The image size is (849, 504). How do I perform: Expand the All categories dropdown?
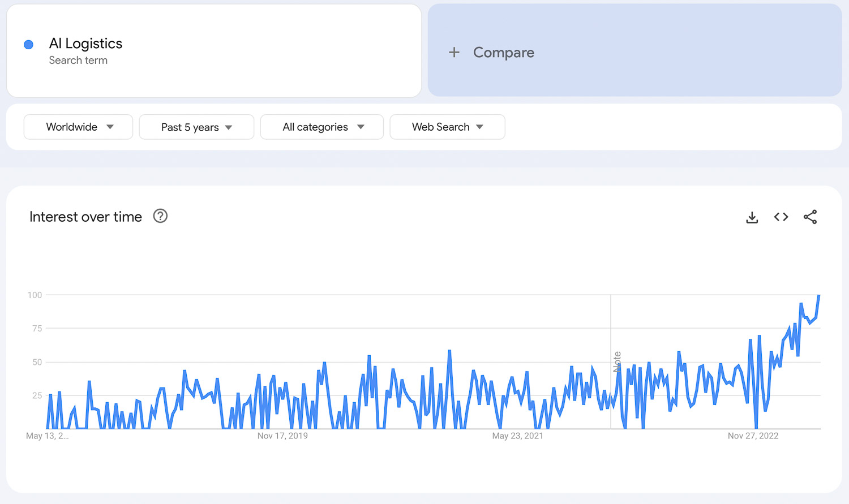tap(322, 127)
